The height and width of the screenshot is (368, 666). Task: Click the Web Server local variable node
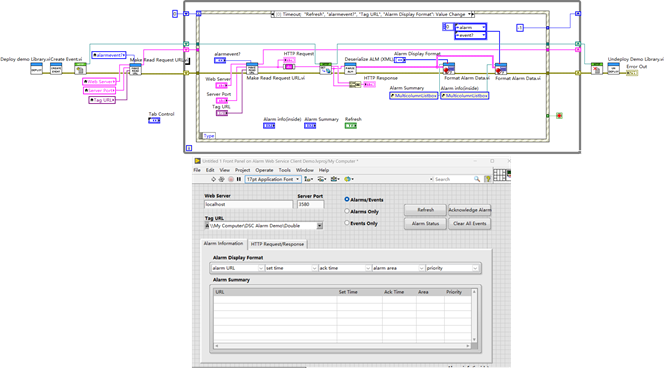click(99, 82)
